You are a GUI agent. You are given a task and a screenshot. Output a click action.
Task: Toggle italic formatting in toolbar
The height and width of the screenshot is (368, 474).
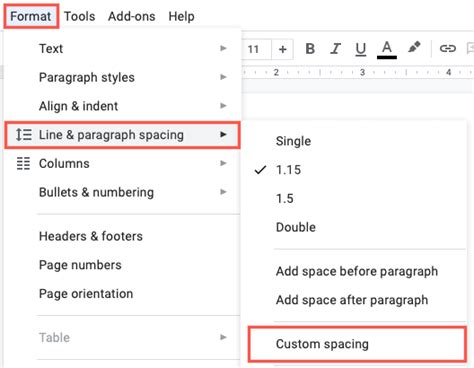(335, 49)
